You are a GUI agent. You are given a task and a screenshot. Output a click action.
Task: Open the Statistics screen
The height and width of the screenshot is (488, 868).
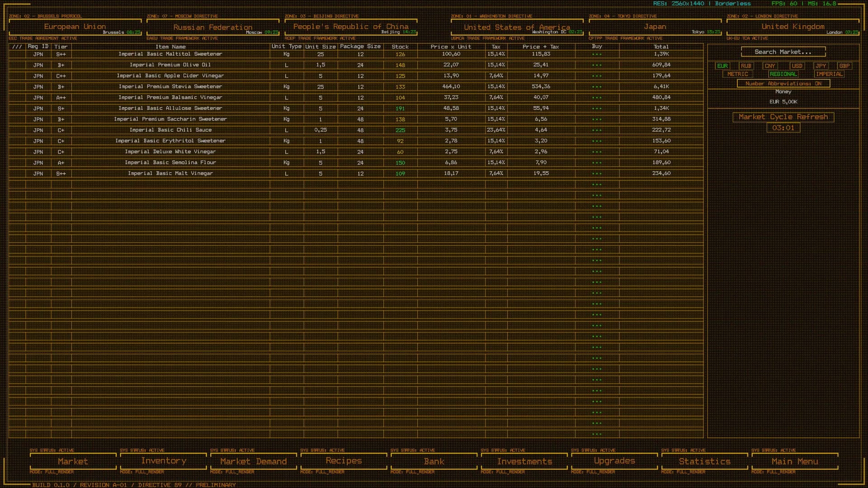[x=705, y=461]
